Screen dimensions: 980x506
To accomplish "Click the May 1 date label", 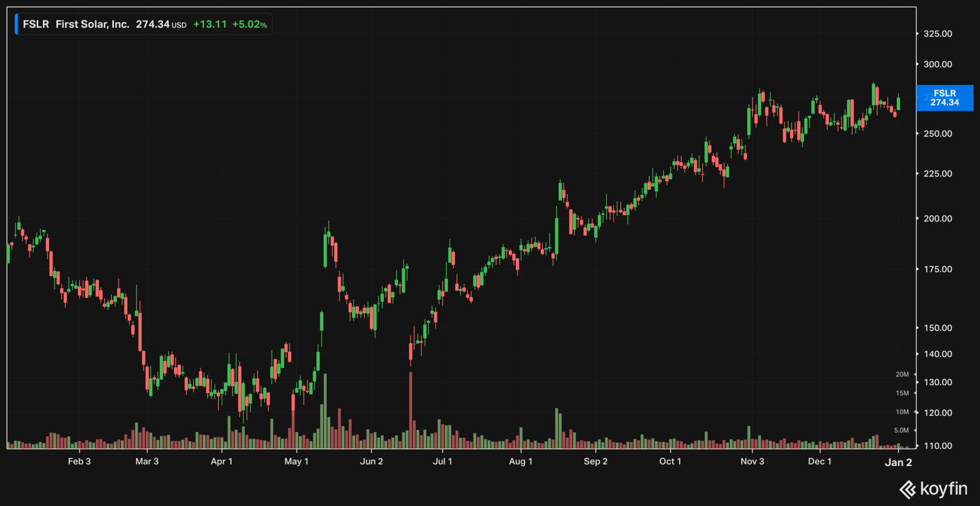I will point(297,461).
